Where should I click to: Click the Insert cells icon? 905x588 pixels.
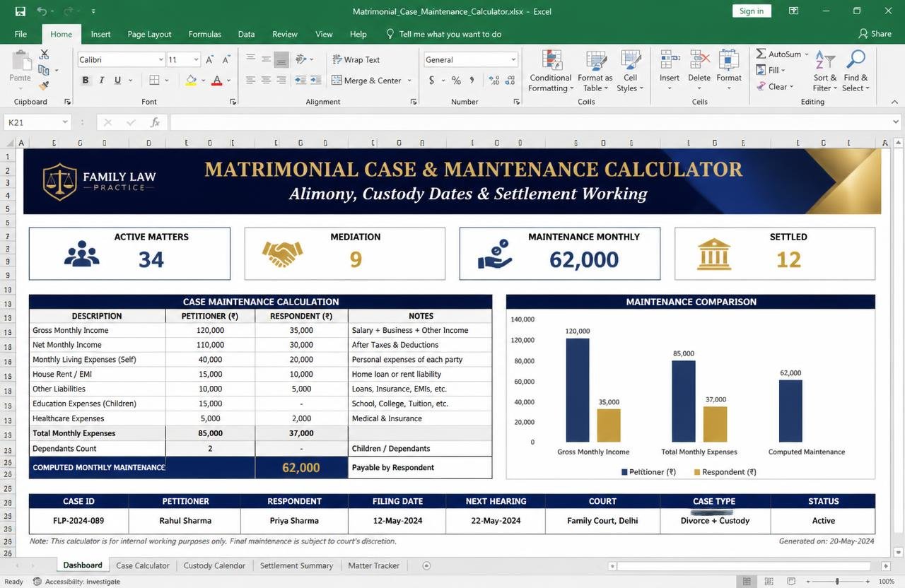point(670,60)
